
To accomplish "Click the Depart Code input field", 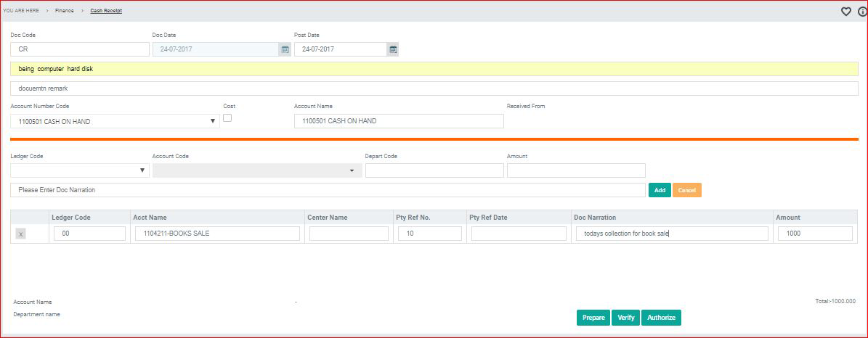I will (x=434, y=170).
